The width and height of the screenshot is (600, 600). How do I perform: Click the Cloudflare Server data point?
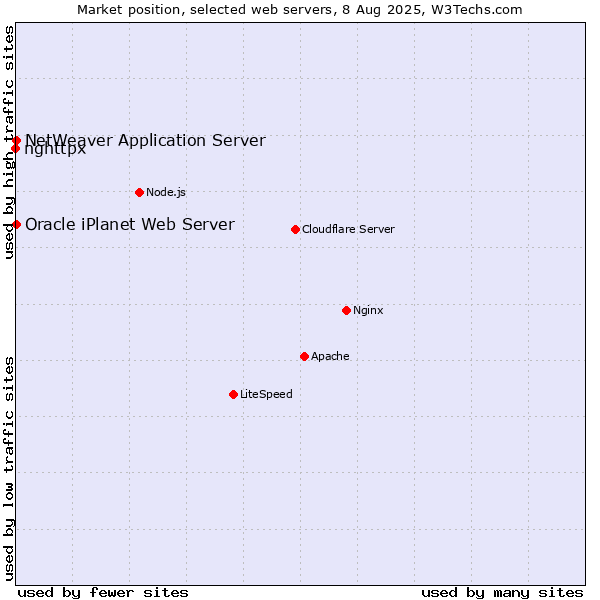295,230
